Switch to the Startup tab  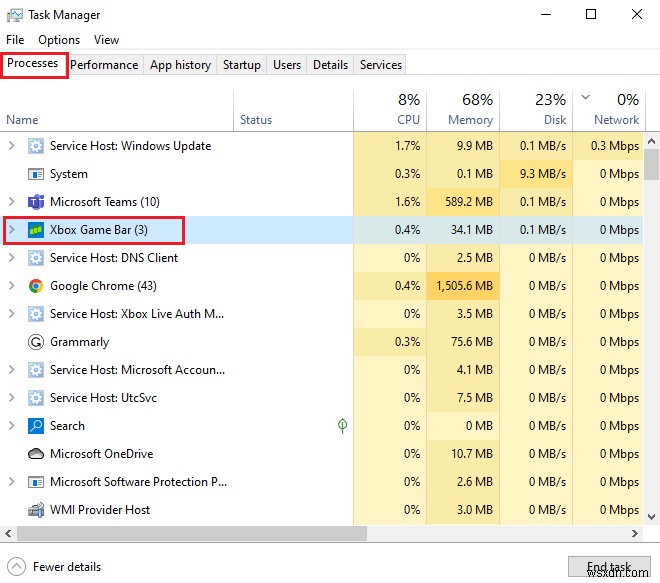pos(241,65)
